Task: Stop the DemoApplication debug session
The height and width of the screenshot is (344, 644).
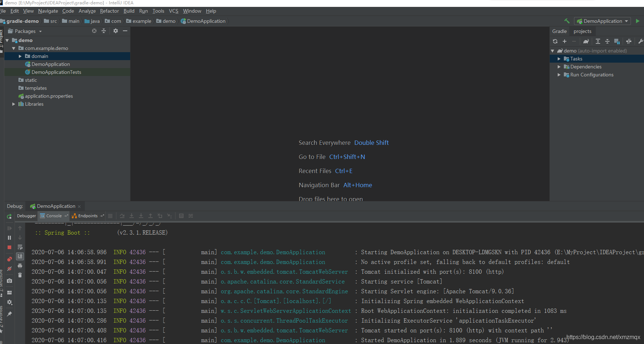Action: click(x=9, y=247)
